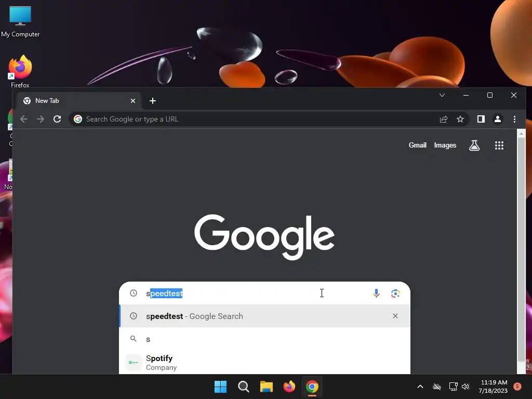Open the Search Labs flask icon
This screenshot has height=399, width=532.
tap(474, 145)
